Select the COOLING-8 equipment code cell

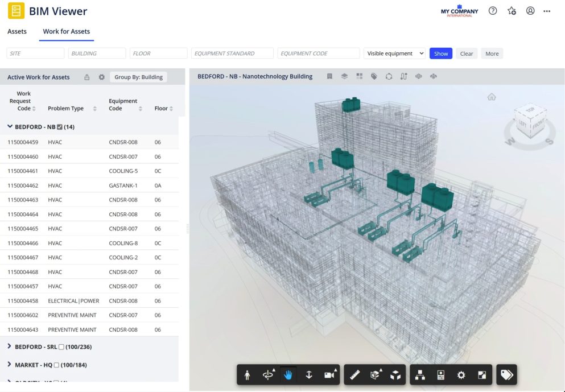[123, 243]
